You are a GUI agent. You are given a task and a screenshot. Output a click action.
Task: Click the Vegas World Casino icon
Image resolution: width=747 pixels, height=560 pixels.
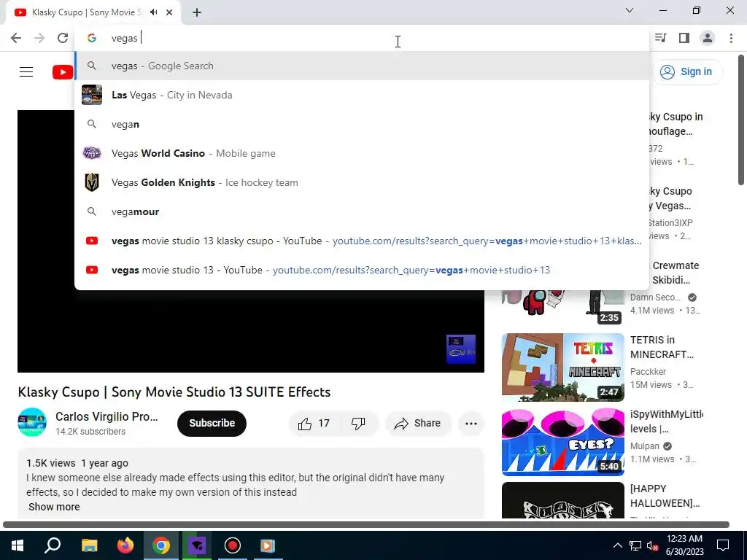[92, 153]
